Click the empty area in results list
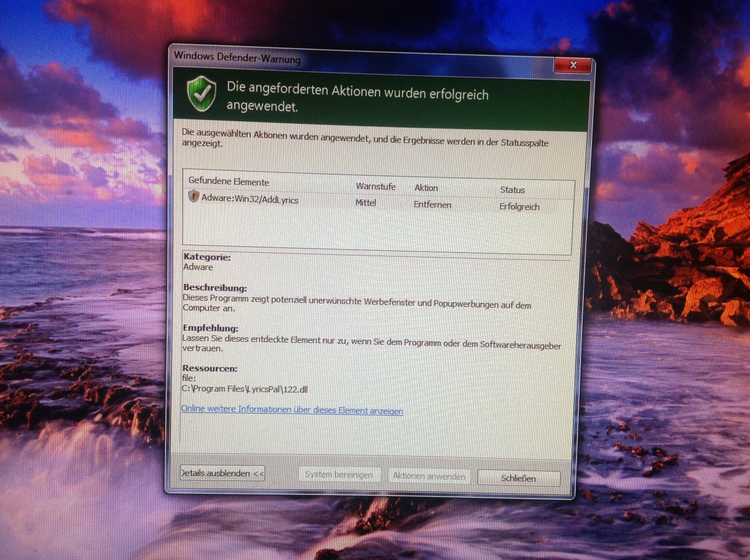750x560 pixels. (378, 231)
